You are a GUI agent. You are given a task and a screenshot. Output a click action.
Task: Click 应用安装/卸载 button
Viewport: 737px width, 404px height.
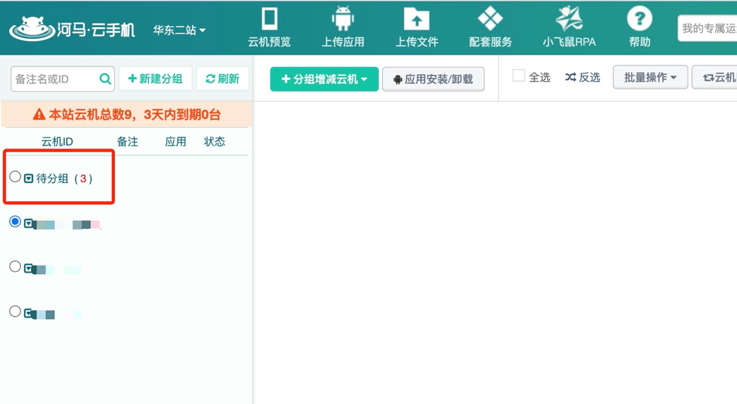pos(433,79)
